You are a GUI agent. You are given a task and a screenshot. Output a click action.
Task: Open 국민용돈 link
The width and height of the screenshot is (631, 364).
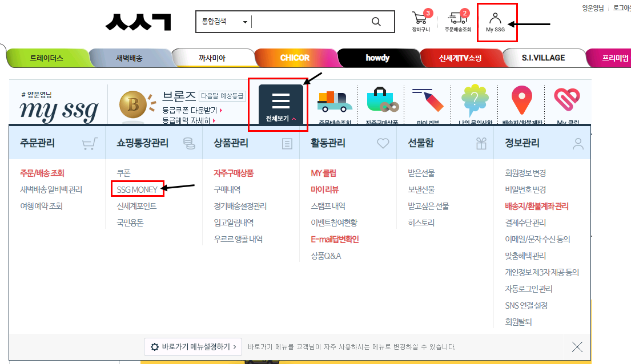pyautogui.click(x=130, y=223)
